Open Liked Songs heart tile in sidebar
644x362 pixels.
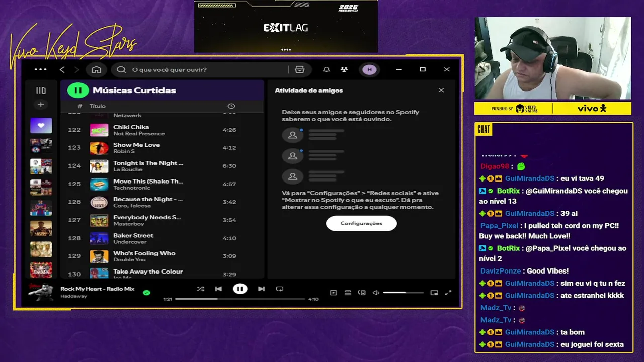41,125
